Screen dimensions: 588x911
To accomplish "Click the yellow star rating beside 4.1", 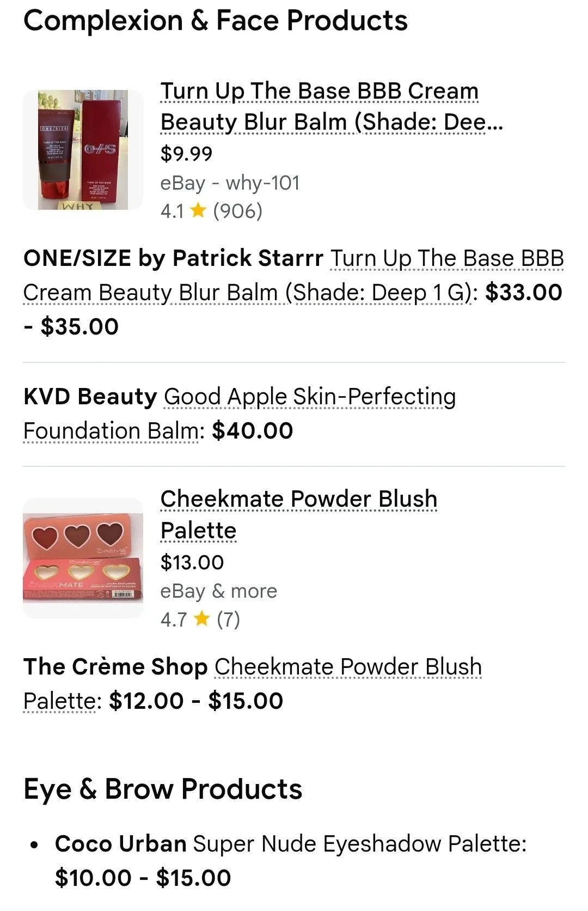I will coord(198,210).
